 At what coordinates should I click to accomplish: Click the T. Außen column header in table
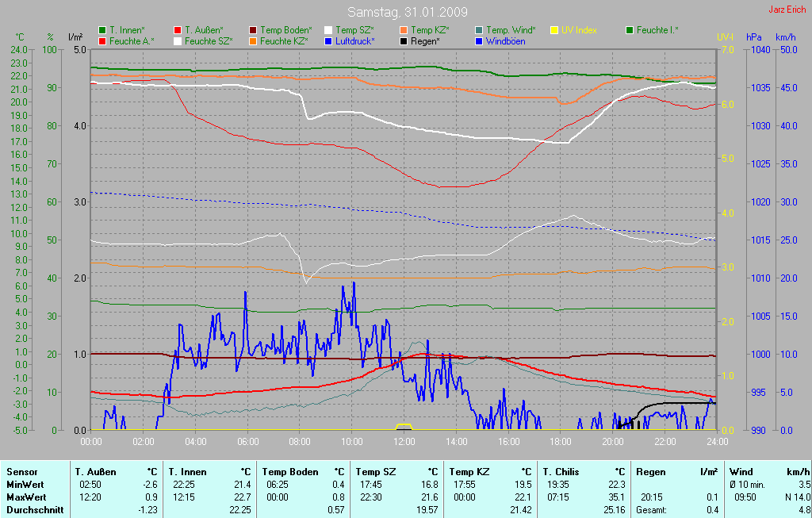coord(95,471)
